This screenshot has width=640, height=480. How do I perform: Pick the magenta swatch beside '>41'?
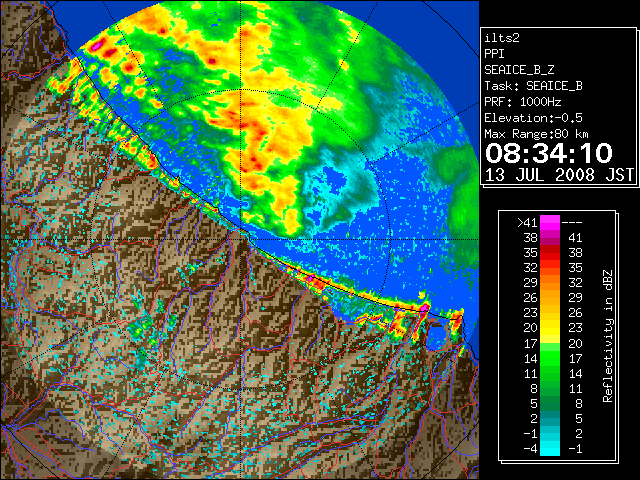[x=550, y=222]
